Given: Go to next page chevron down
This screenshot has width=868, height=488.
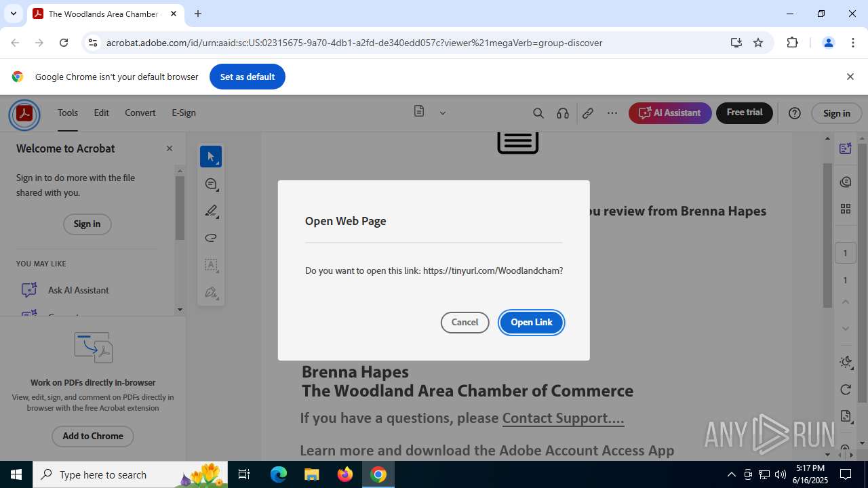Looking at the screenshot, I should click(x=845, y=329).
